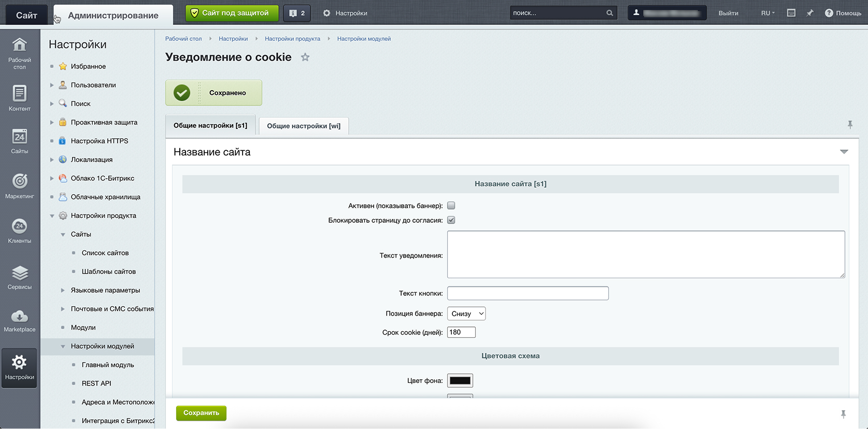Switch to the Сайт top tab
Image resolution: width=868 pixels, height=429 pixels.
[26, 15]
